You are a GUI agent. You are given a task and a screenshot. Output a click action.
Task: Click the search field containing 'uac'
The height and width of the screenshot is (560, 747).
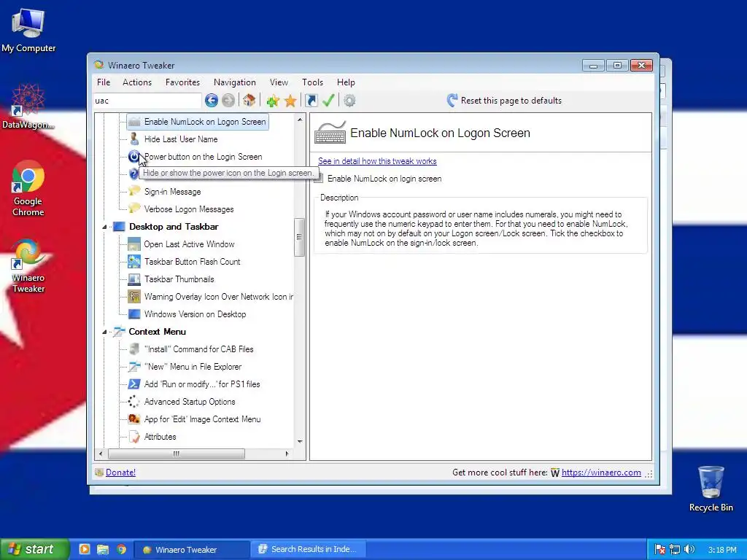tap(147, 101)
